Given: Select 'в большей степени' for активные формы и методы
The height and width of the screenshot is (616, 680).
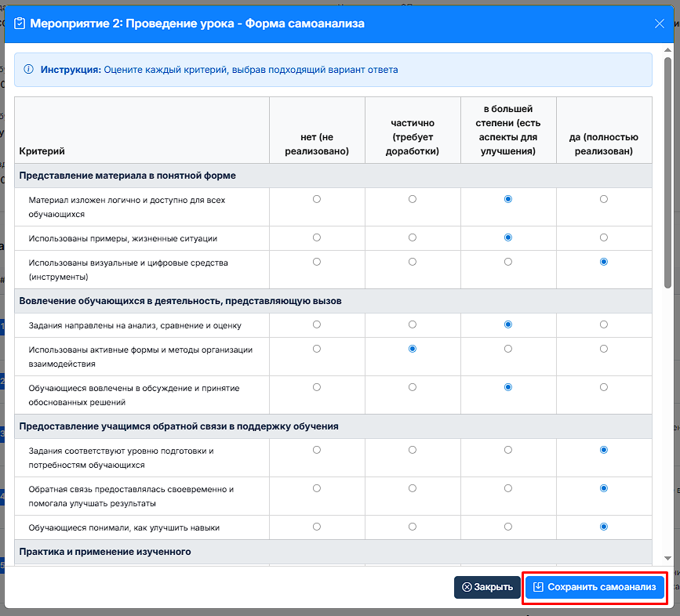Looking at the screenshot, I should [x=507, y=349].
